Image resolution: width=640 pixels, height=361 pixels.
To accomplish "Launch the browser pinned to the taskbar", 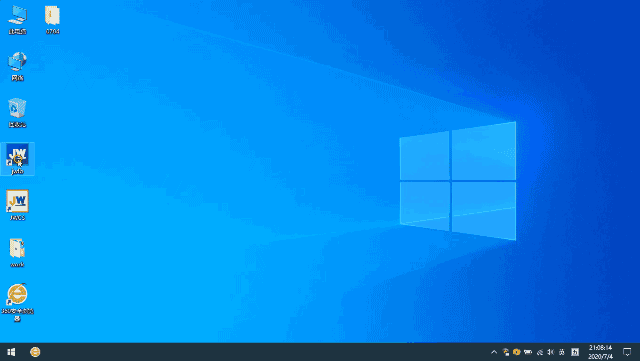I will [x=35, y=352].
